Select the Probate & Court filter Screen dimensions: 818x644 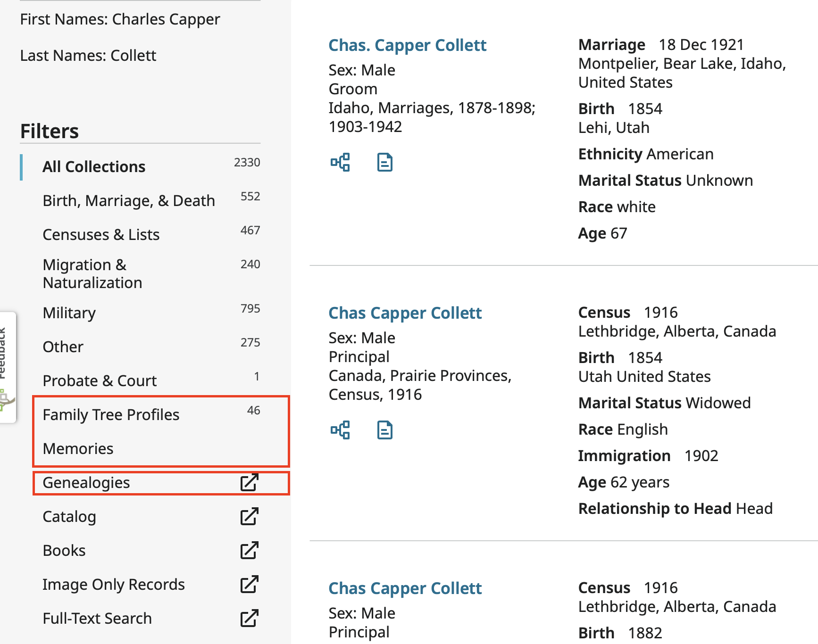(x=100, y=381)
